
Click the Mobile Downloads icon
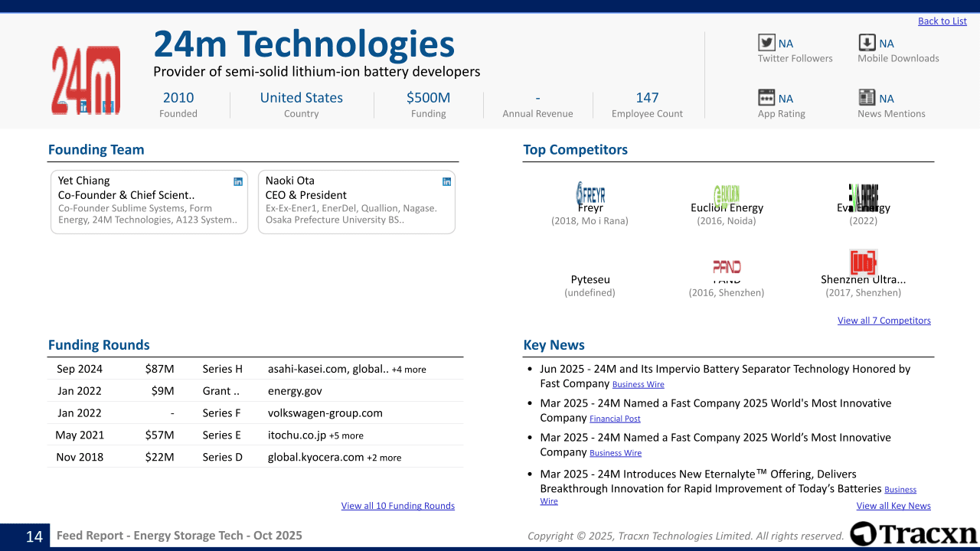pyautogui.click(x=867, y=43)
